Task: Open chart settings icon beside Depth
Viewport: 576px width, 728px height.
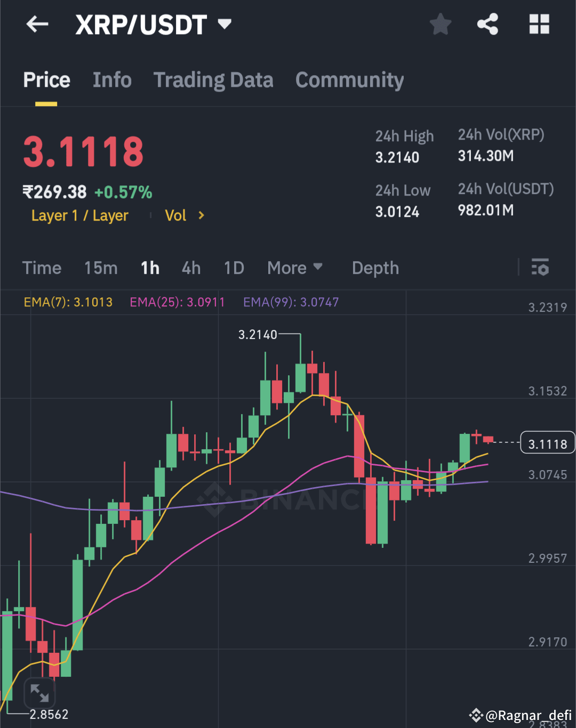Action: [x=540, y=268]
